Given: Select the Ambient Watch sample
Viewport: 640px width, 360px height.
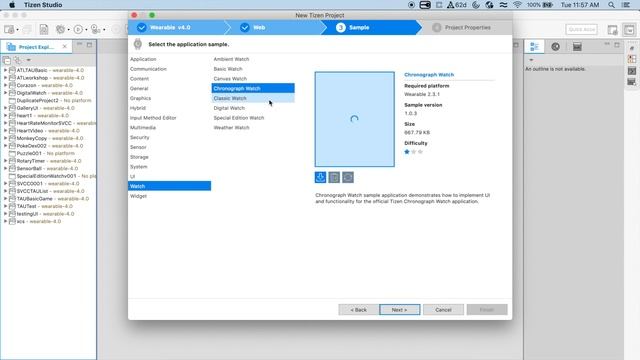Looking at the screenshot, I should coord(253,59).
